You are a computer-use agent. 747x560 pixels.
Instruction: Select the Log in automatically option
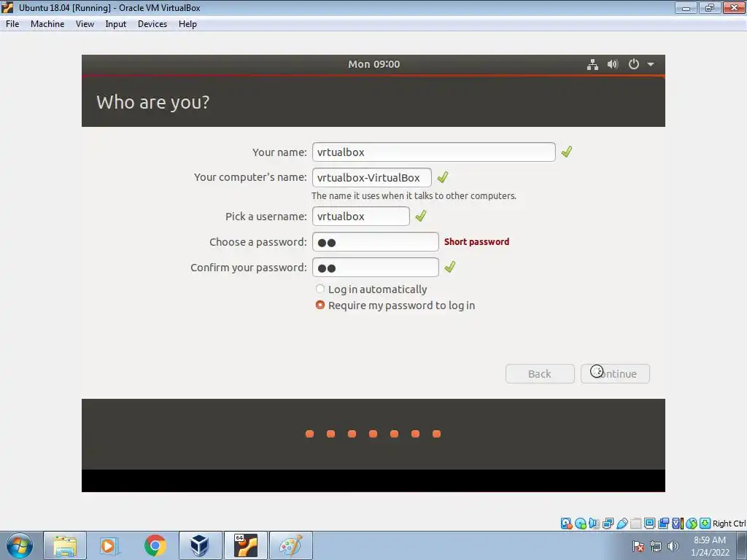point(371,289)
